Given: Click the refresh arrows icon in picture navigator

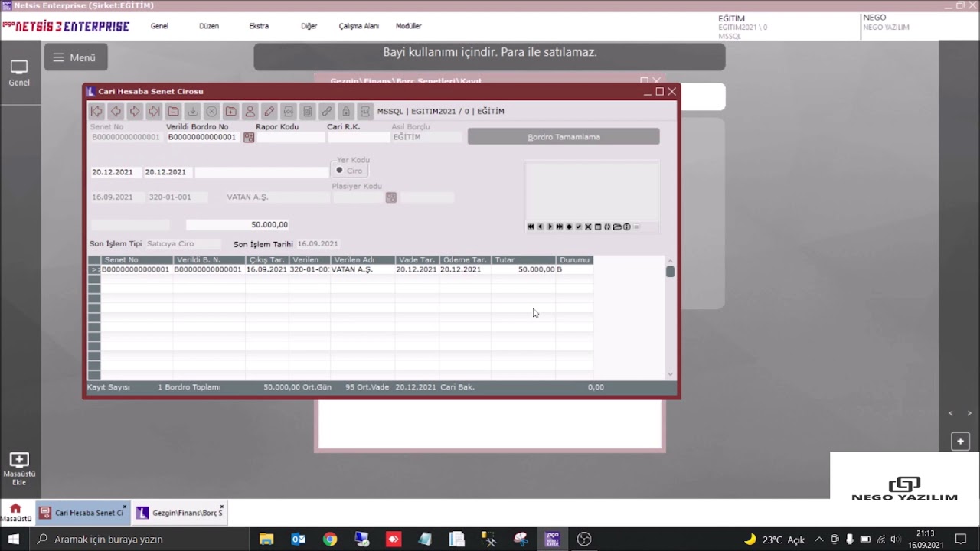Looking at the screenshot, I should [x=607, y=227].
